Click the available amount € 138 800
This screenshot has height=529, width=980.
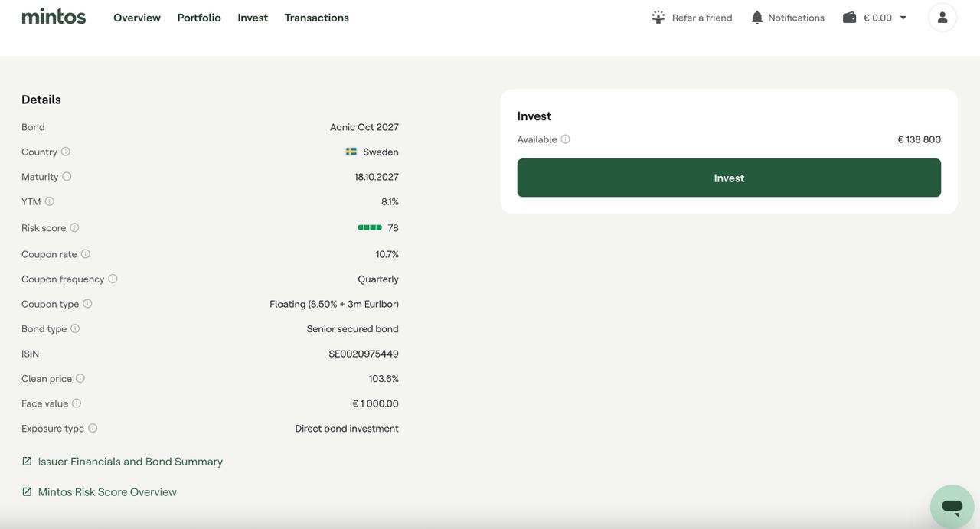(920, 139)
